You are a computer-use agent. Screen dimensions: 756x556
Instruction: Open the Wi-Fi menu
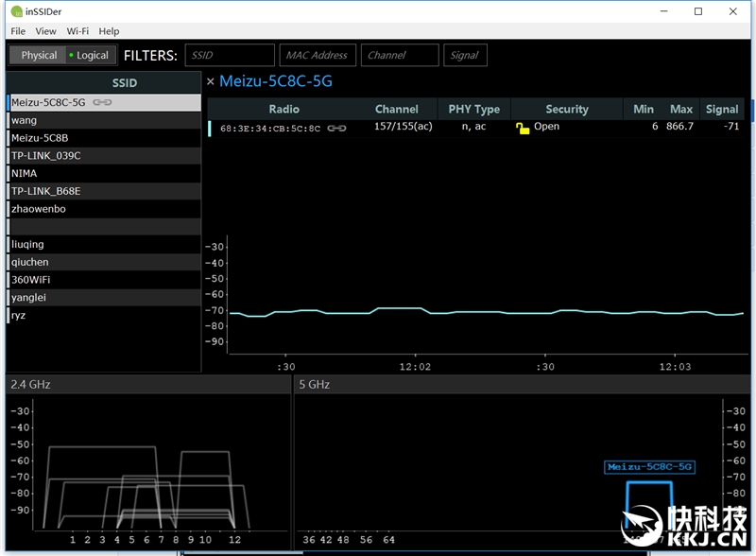77,31
